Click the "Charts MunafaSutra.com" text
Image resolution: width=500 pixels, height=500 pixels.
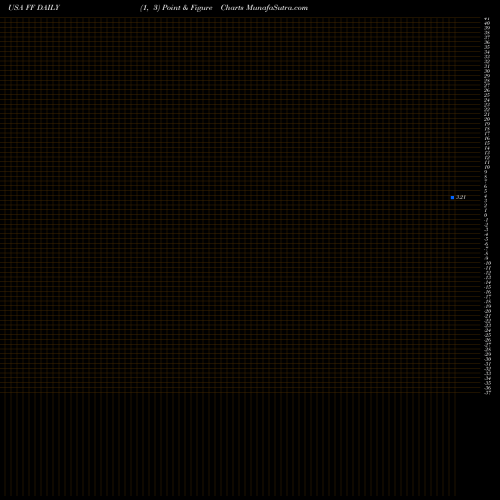[264, 8]
